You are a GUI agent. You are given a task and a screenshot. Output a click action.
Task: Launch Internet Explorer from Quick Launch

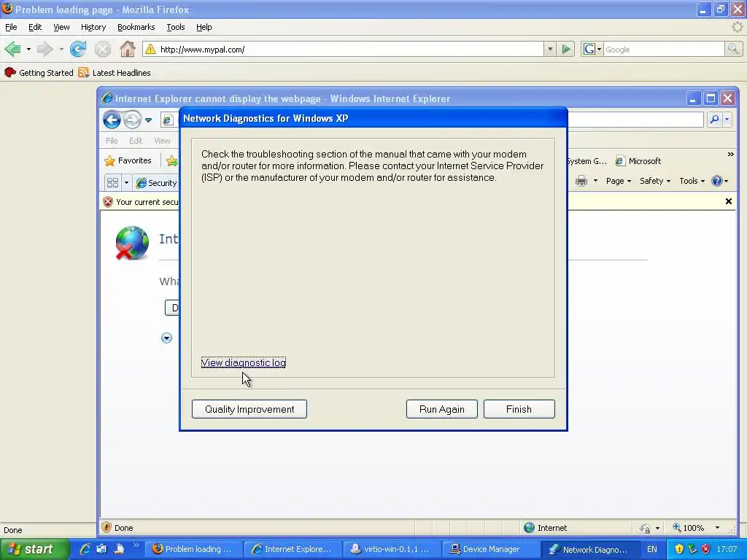85,549
